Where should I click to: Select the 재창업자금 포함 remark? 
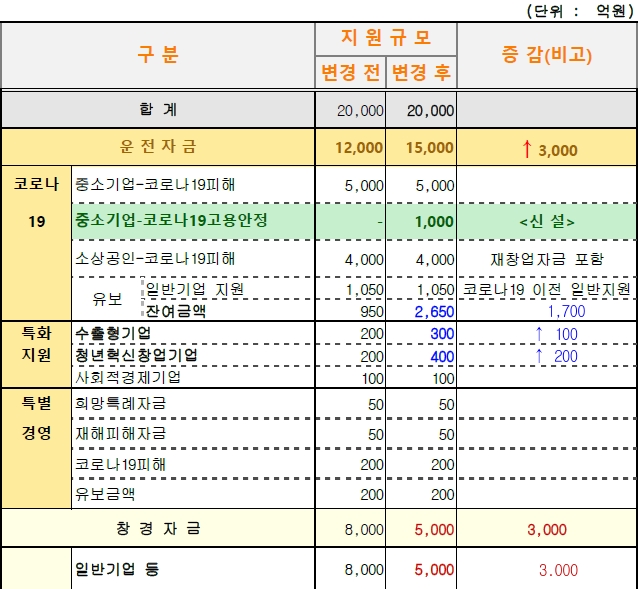coord(547,259)
